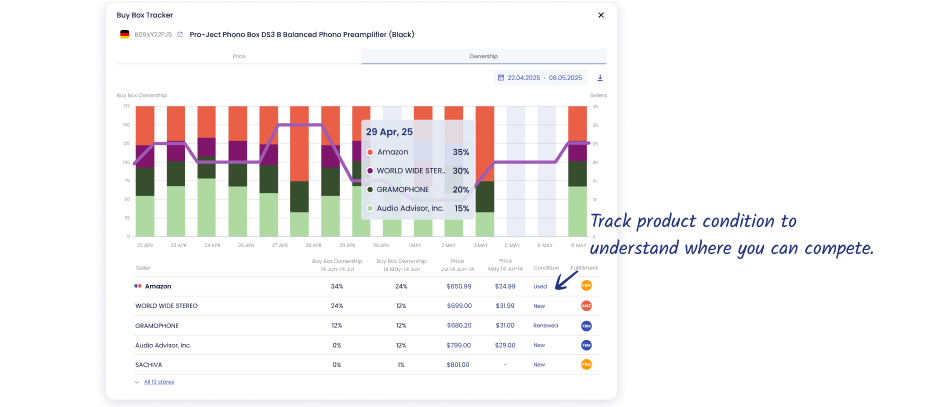Click the German flag marketplace icon

pyautogui.click(x=125, y=35)
